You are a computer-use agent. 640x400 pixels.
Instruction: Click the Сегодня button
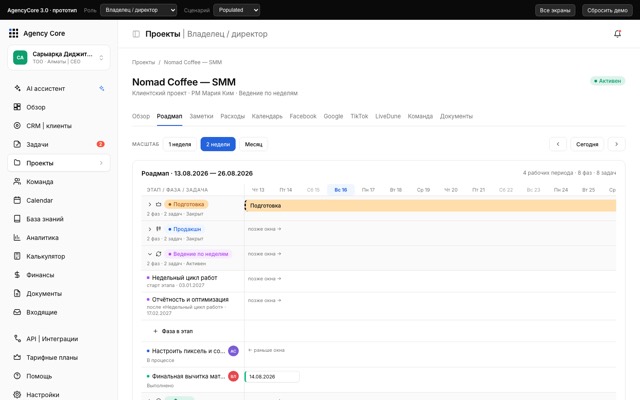pos(587,144)
